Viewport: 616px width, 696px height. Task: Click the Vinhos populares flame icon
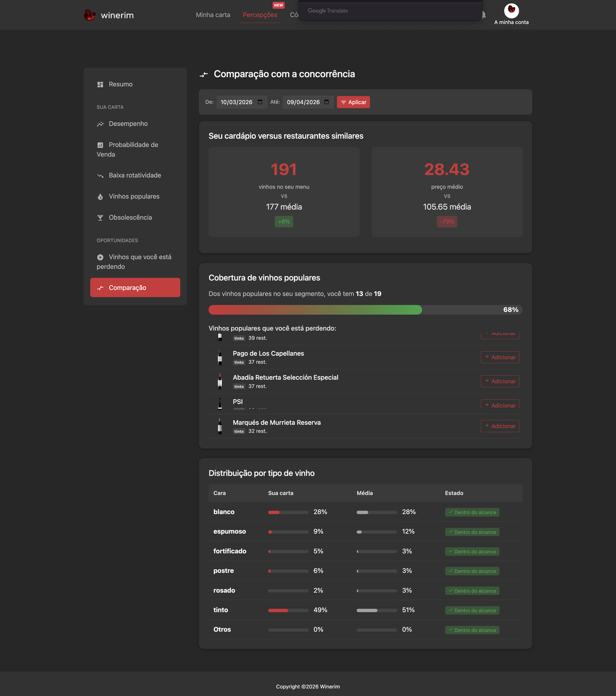[100, 197]
